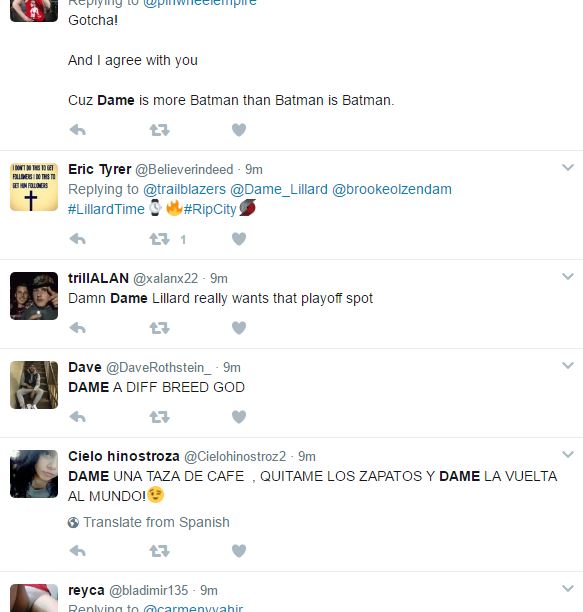583x612 pixels.
Task: Open more options on Eric Tyrer's tweet
Action: pyautogui.click(x=568, y=167)
